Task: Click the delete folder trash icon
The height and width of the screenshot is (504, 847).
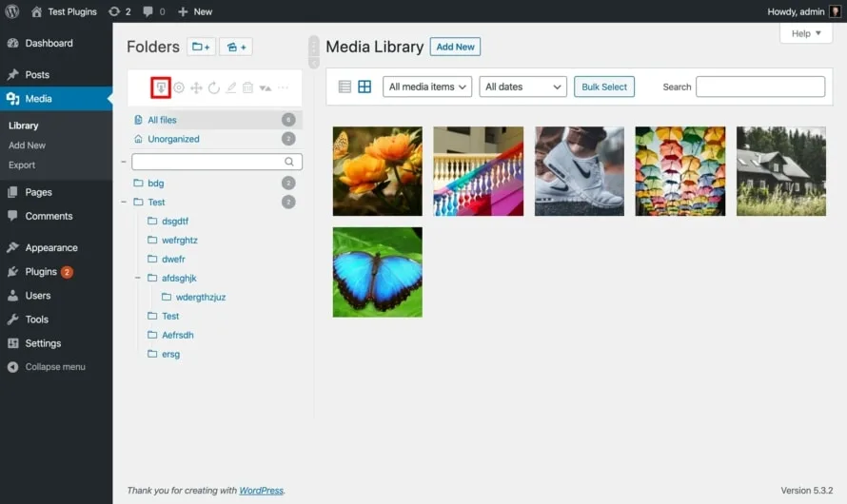Action: (x=247, y=87)
